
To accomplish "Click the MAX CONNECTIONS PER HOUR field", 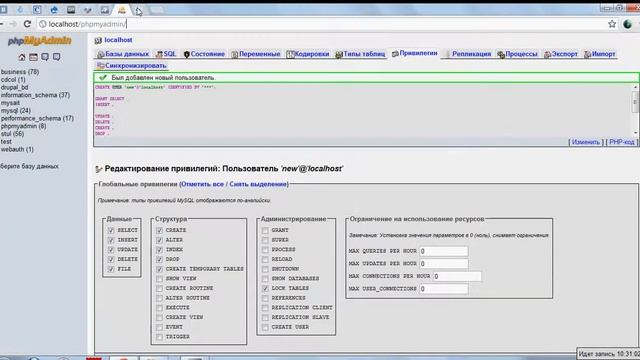I will pos(457,276).
